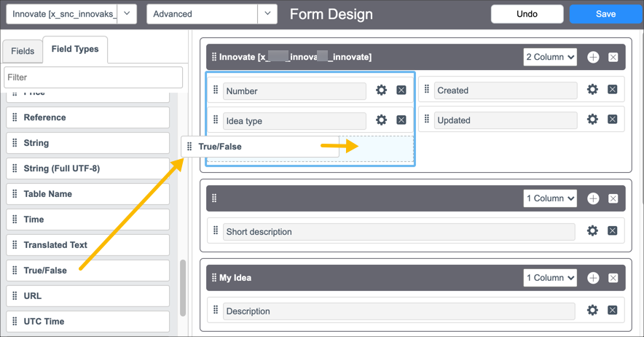Click the Undo button
Screen dimensions: 644x337
(x=527, y=14)
